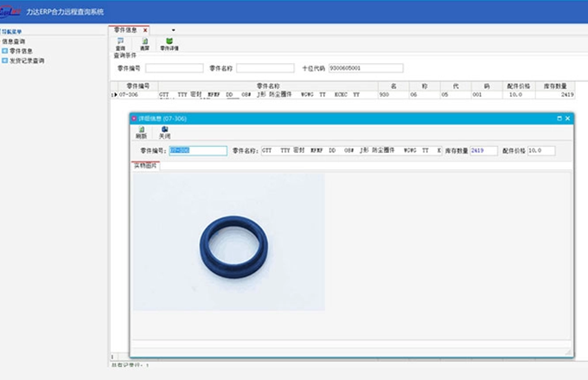The height and width of the screenshot is (380, 588).
Task: Open the tab list dropdown arrow
Action: coord(173,30)
